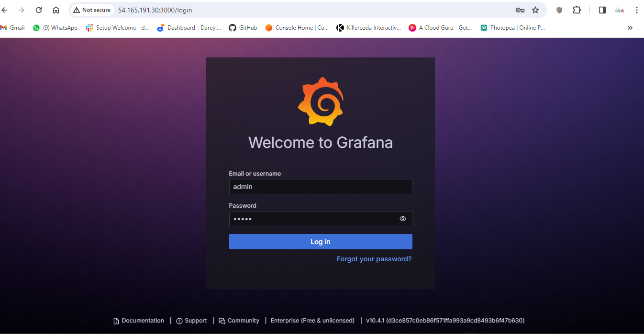Open the Extensions puzzle icon
Image resolution: width=644 pixels, height=334 pixels.
pyautogui.click(x=577, y=10)
